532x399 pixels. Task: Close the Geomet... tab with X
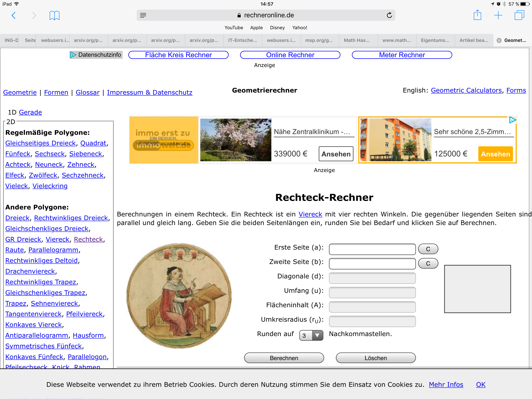coord(499,41)
